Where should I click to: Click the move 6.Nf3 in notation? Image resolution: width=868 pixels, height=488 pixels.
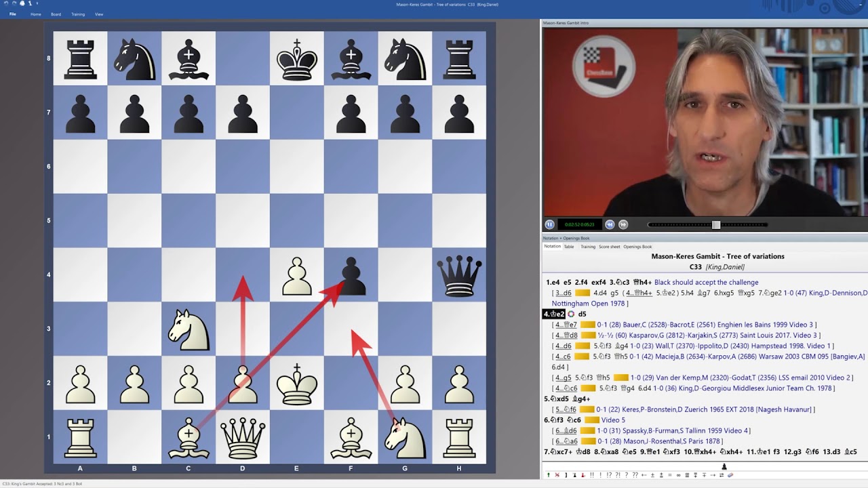click(x=555, y=420)
